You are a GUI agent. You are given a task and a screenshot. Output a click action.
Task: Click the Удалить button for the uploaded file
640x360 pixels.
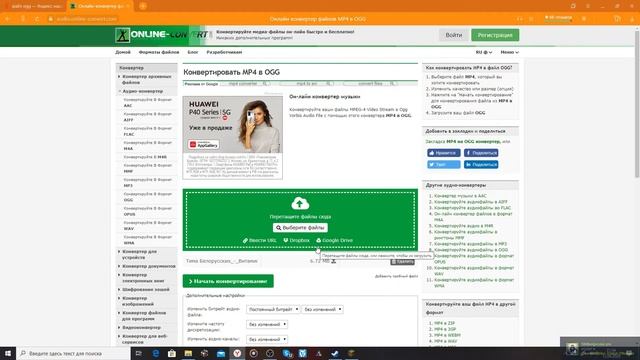402,262
